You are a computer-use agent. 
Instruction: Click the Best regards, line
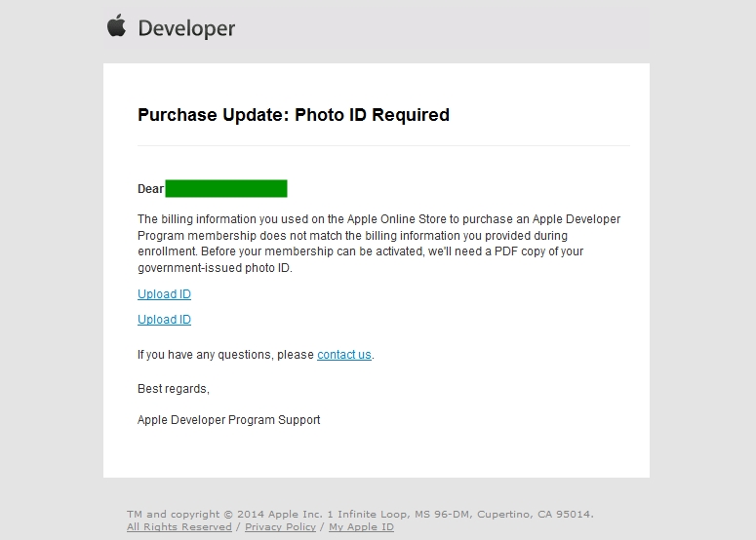pyautogui.click(x=174, y=389)
